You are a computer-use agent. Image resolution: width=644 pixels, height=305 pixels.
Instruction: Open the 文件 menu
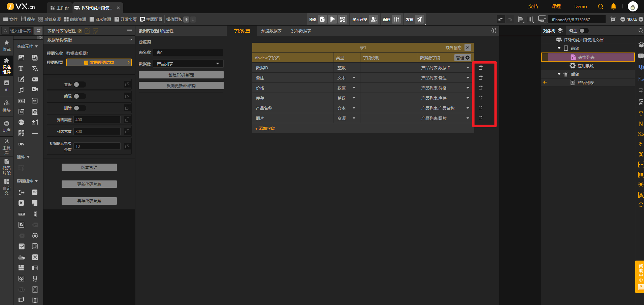click(x=10, y=19)
